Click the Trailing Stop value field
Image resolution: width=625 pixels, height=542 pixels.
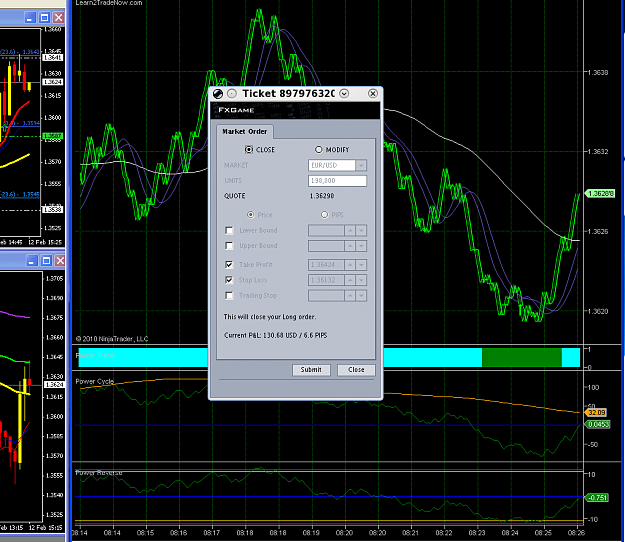tap(326, 296)
